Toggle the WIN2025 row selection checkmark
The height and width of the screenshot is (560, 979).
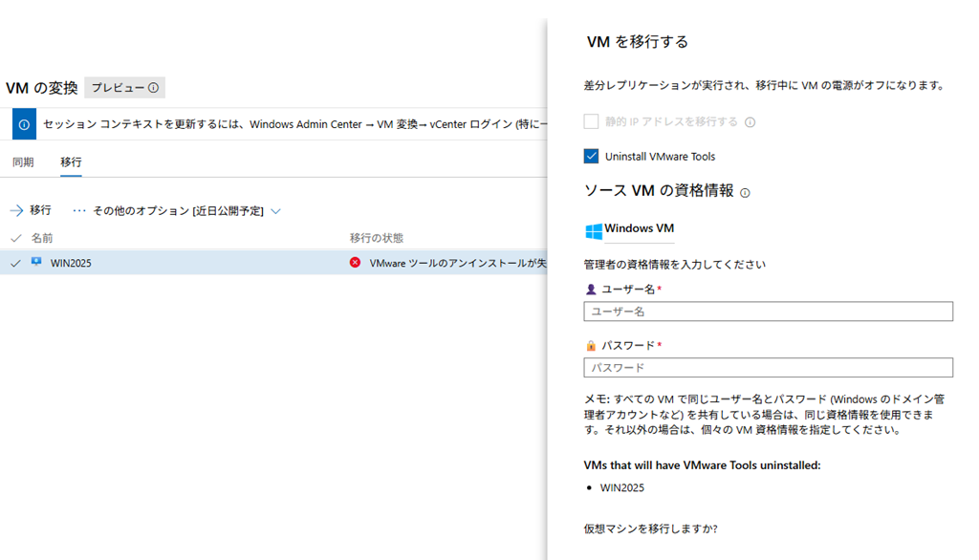point(15,263)
